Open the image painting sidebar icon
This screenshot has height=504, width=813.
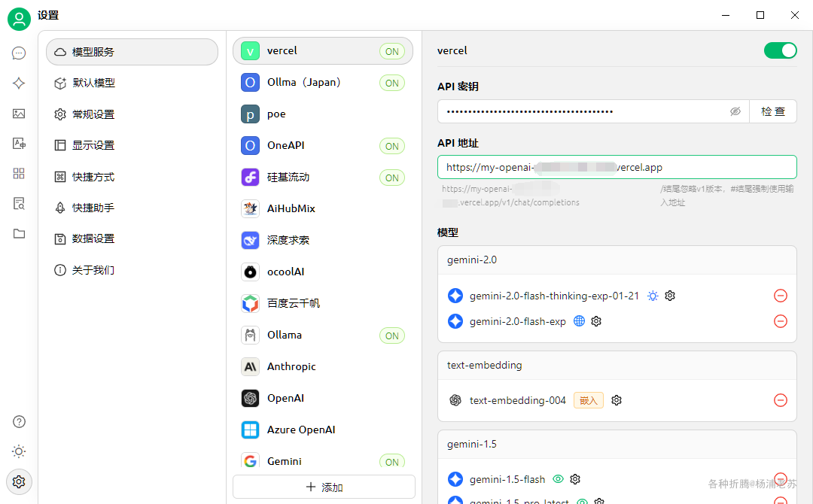coord(19,114)
